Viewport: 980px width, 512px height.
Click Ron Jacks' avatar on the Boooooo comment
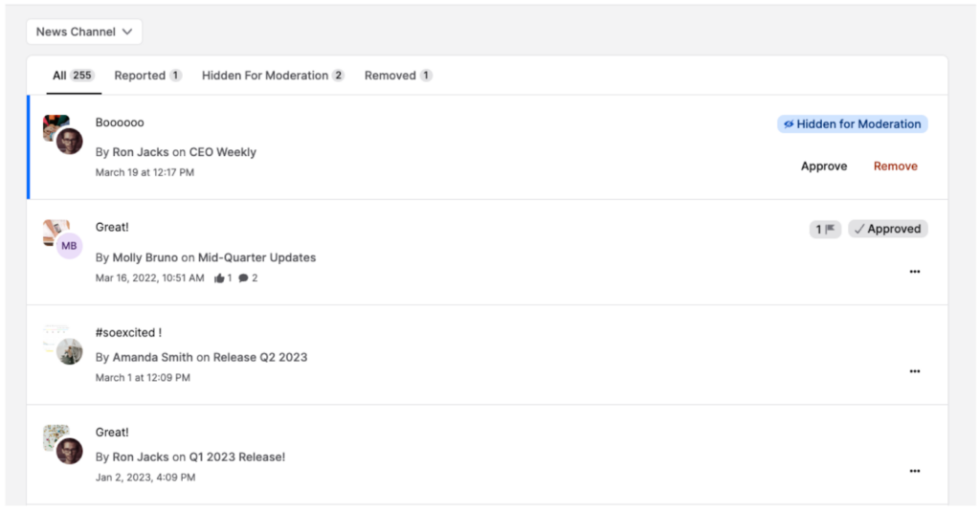pos(69,142)
